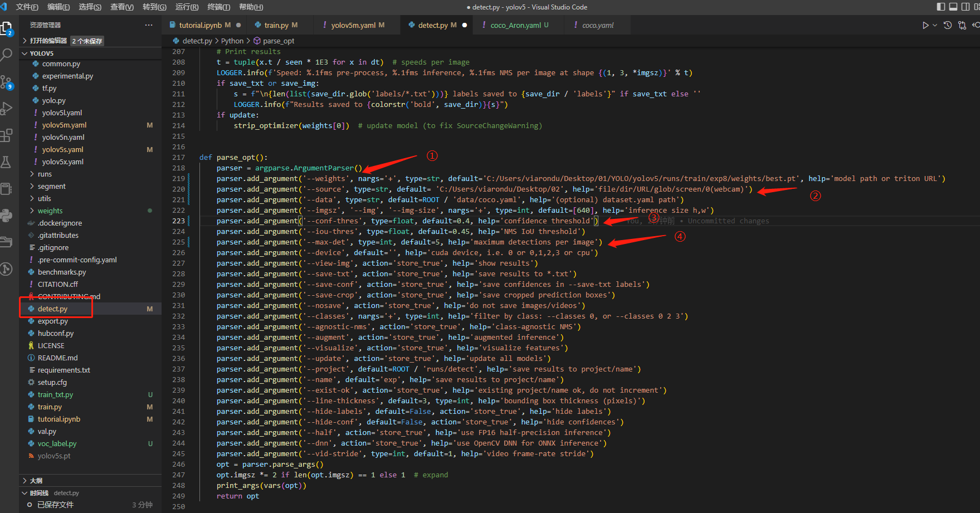980x513 pixels.
Task: Run the Python file with play button
Action: pyautogui.click(x=925, y=25)
